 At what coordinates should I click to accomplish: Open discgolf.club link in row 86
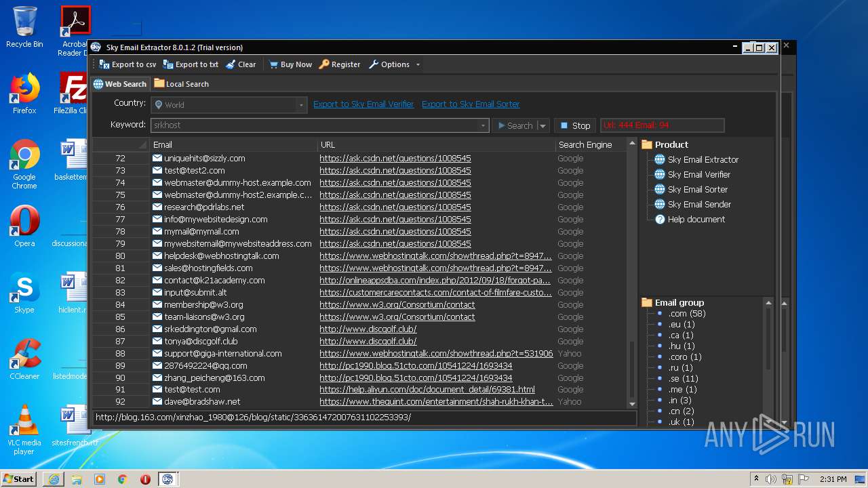click(368, 329)
